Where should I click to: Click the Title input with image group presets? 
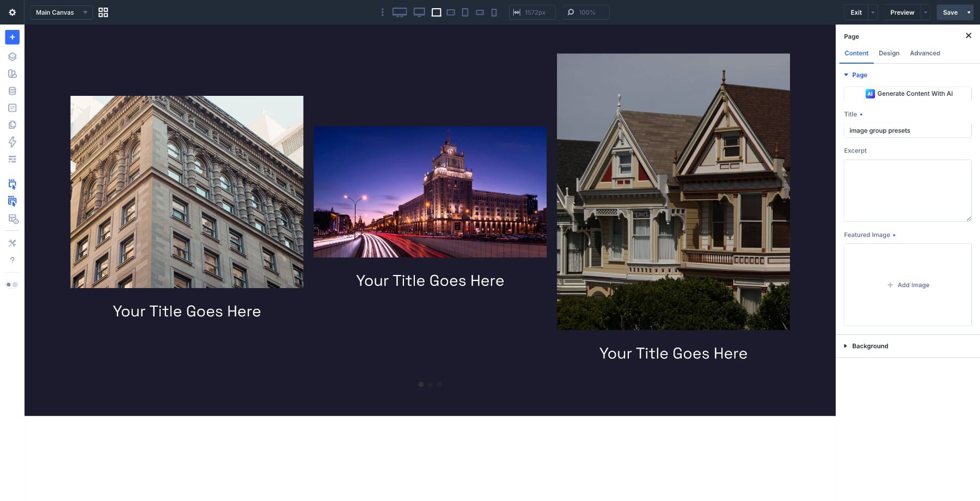[x=908, y=131]
